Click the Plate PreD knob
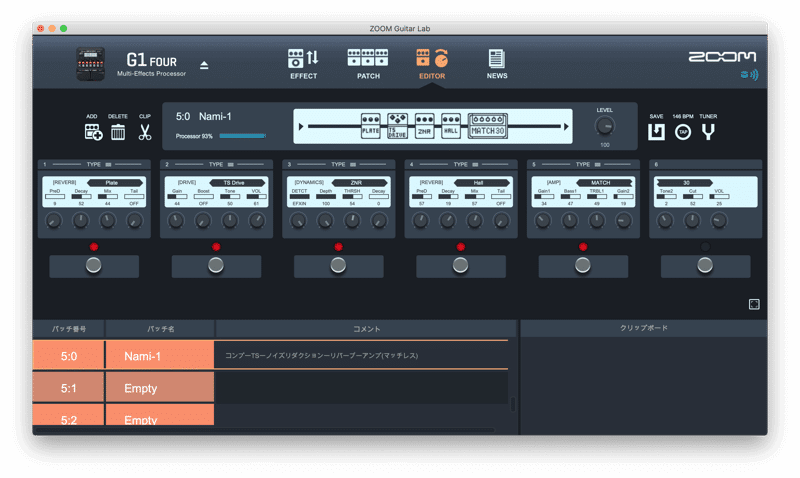The image size is (800, 478). [x=54, y=221]
